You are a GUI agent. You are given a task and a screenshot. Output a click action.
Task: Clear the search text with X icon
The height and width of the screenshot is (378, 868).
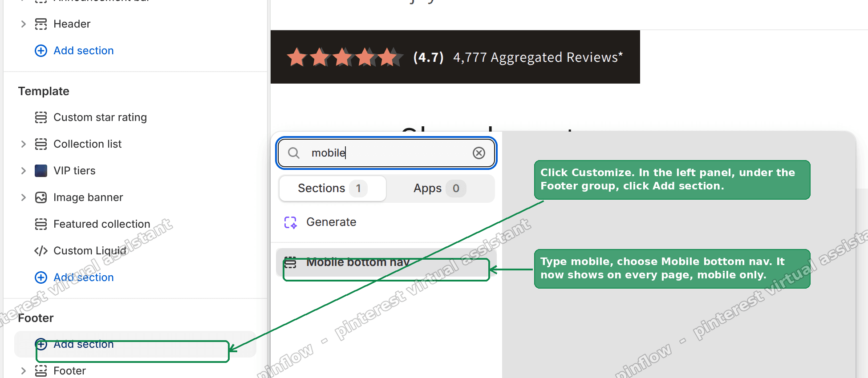(x=479, y=153)
